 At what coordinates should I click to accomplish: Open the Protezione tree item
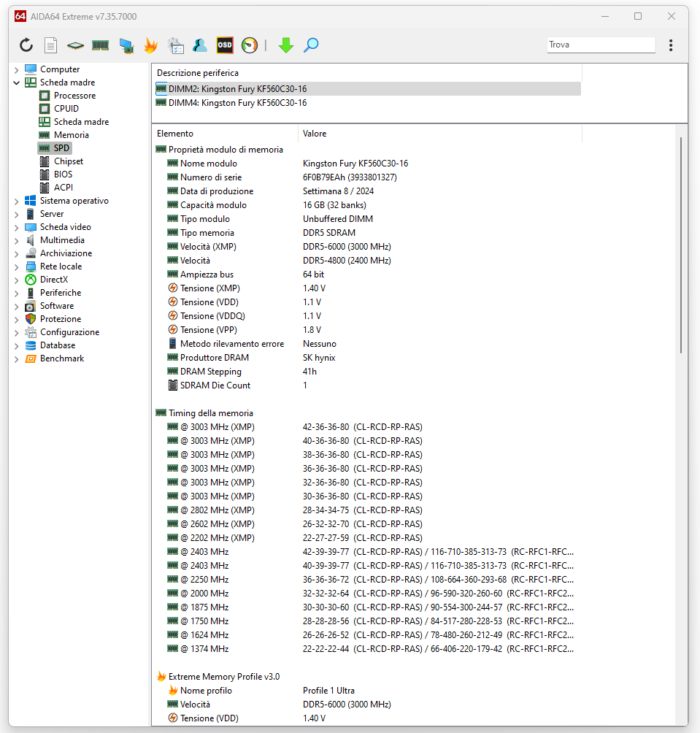(61, 318)
